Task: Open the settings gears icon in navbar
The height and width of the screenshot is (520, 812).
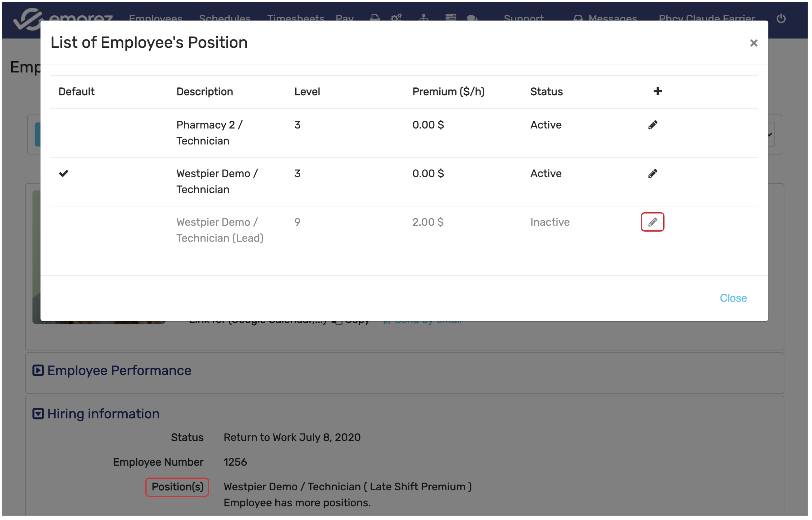Action: (x=396, y=17)
